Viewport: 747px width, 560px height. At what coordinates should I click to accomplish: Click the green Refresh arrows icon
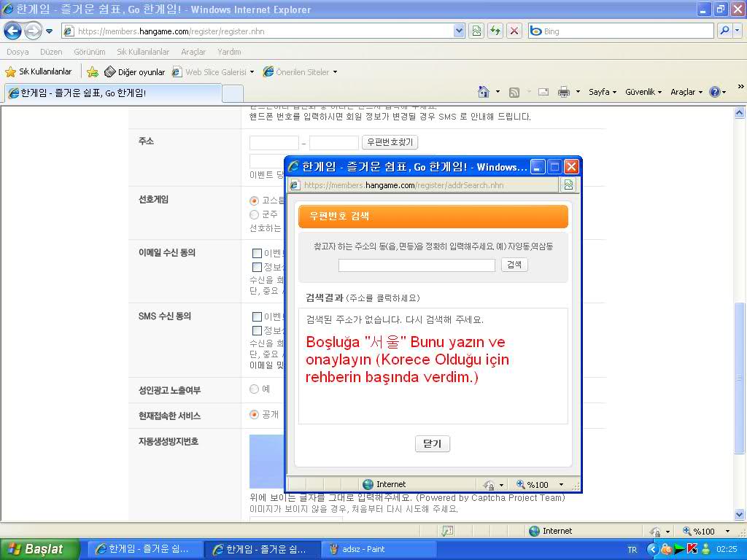tap(495, 31)
